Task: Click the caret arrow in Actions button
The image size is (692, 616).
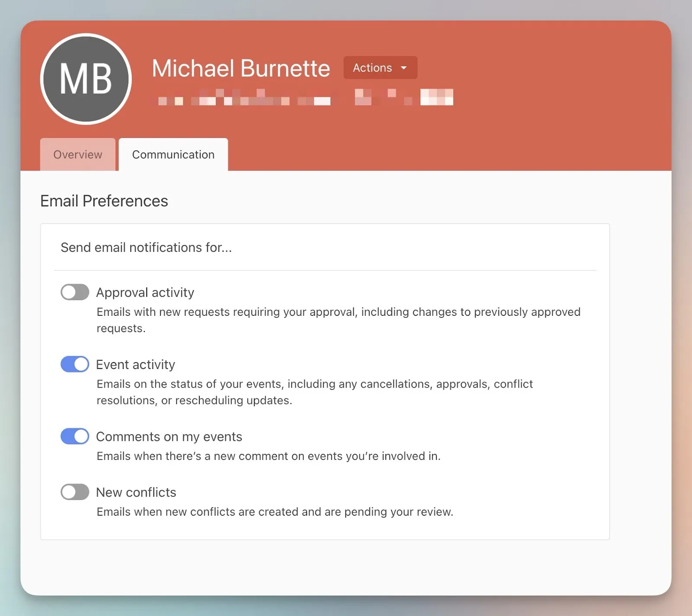Action: [404, 68]
